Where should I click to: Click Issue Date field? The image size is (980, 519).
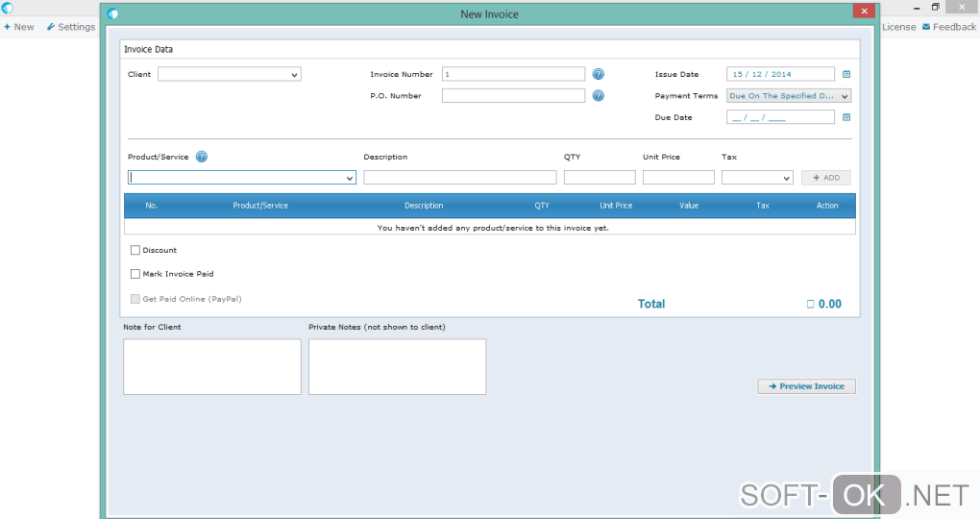pyautogui.click(x=780, y=74)
